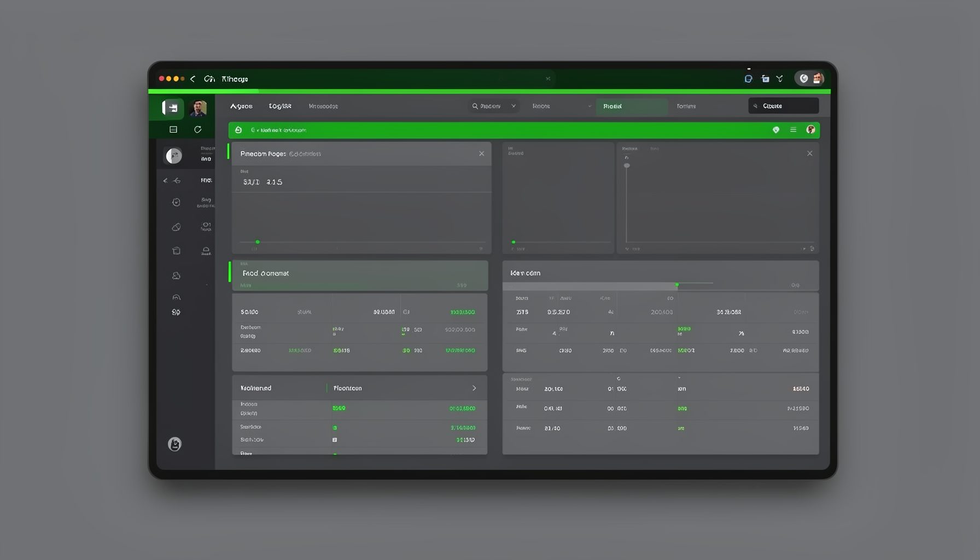Select the highlighted sidebar home tile icon
Viewport: 980px width, 560px height.
pyautogui.click(x=172, y=108)
